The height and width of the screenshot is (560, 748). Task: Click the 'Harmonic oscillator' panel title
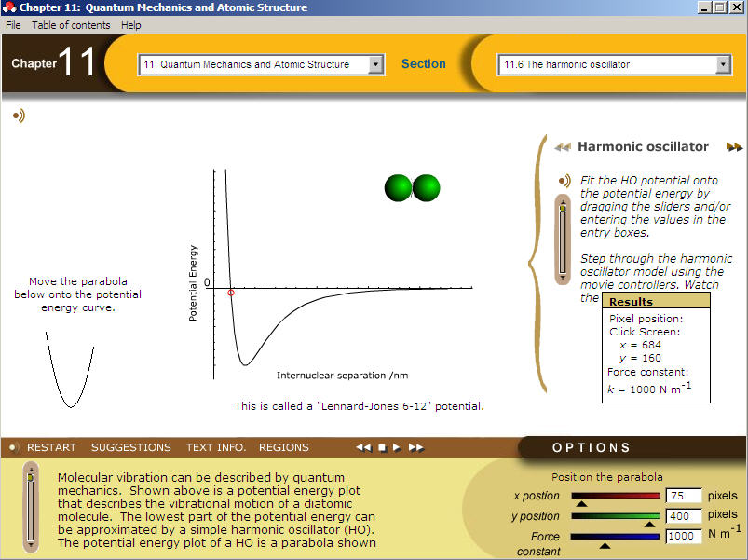[643, 146]
